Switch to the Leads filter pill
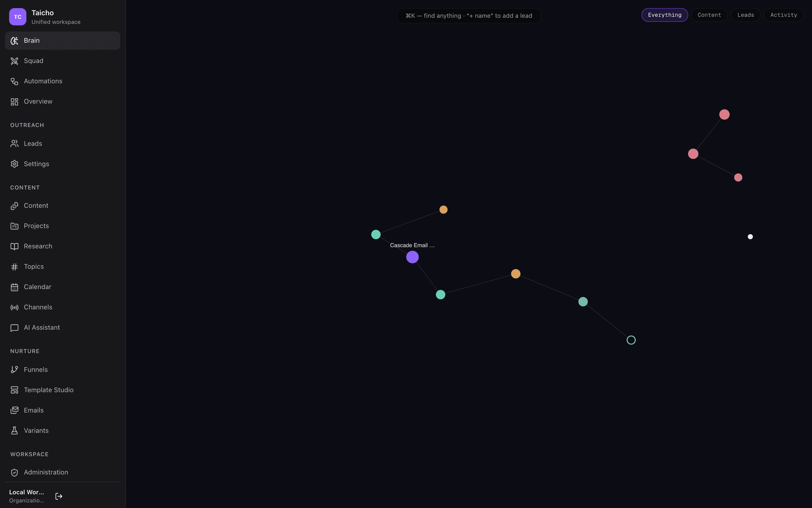 click(x=746, y=15)
